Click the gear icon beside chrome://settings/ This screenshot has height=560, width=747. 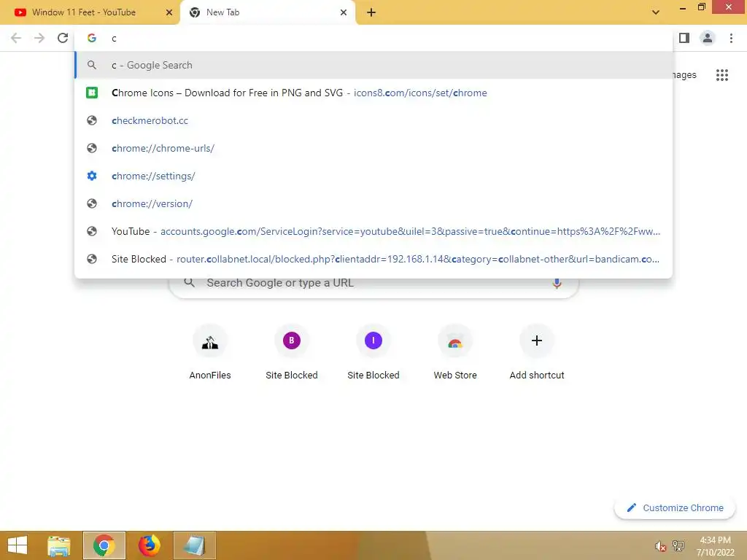point(92,176)
